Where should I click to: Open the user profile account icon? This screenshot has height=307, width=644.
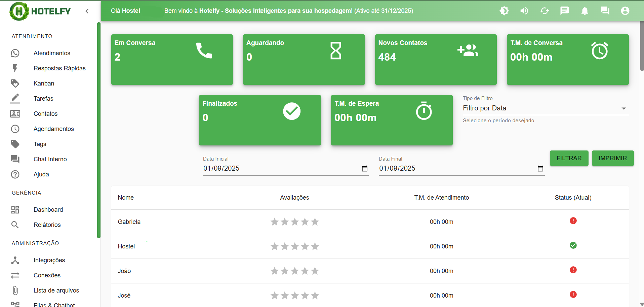coord(625,11)
